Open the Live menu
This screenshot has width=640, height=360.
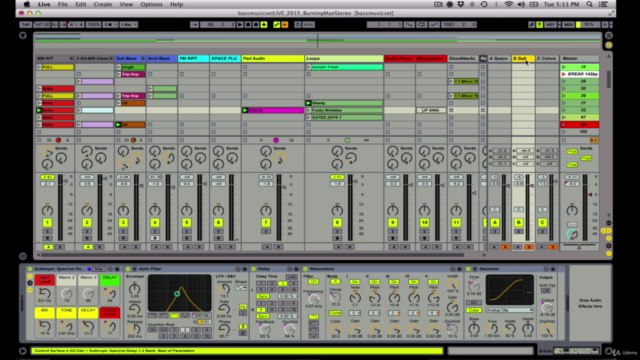(x=44, y=4)
